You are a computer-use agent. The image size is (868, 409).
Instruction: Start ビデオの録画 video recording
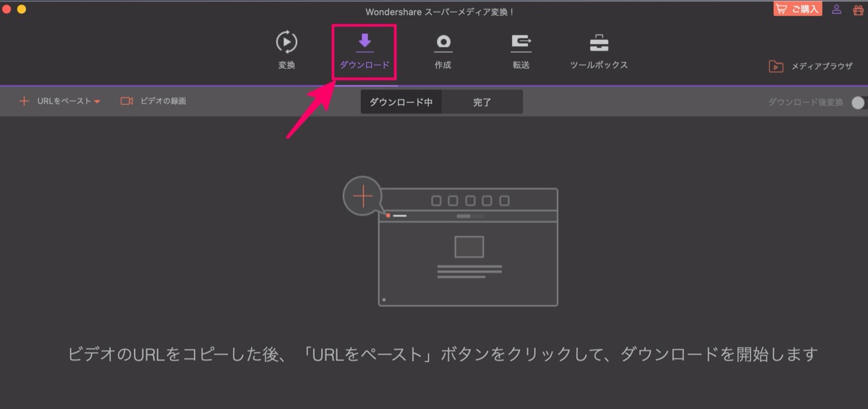pos(153,101)
